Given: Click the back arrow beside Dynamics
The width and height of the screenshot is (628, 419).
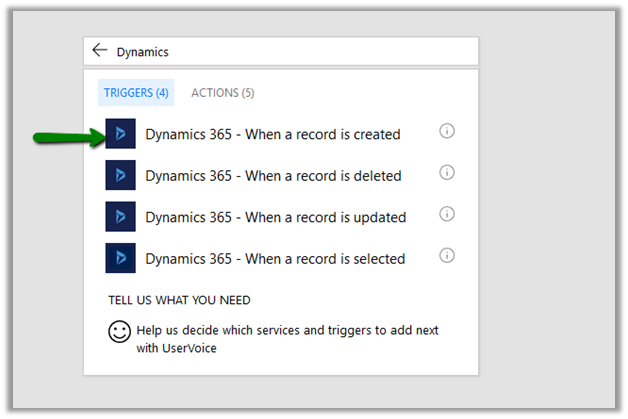Looking at the screenshot, I should [x=99, y=50].
